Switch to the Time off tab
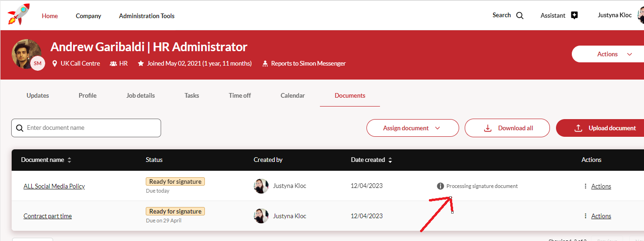The width and height of the screenshot is (644, 241). click(x=239, y=95)
